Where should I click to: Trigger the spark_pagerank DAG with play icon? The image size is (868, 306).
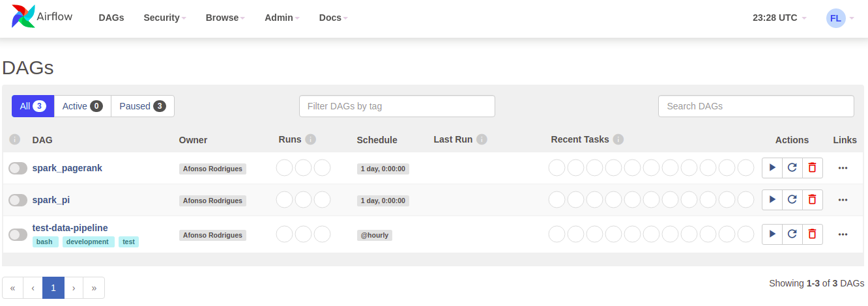pyautogui.click(x=772, y=168)
